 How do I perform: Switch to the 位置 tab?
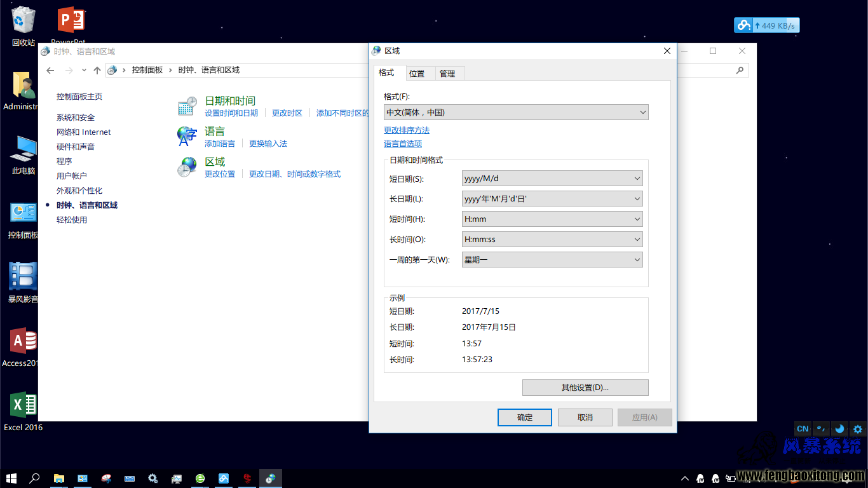click(x=417, y=74)
